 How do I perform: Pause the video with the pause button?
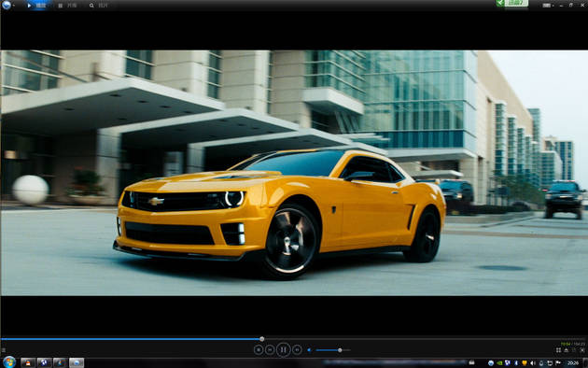(x=283, y=349)
